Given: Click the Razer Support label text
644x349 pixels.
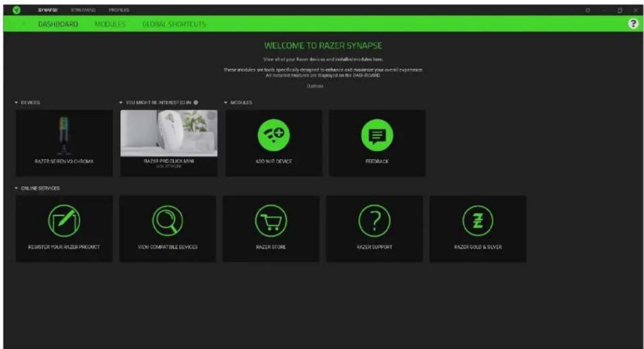Looking at the screenshot, I should pyautogui.click(x=374, y=247).
